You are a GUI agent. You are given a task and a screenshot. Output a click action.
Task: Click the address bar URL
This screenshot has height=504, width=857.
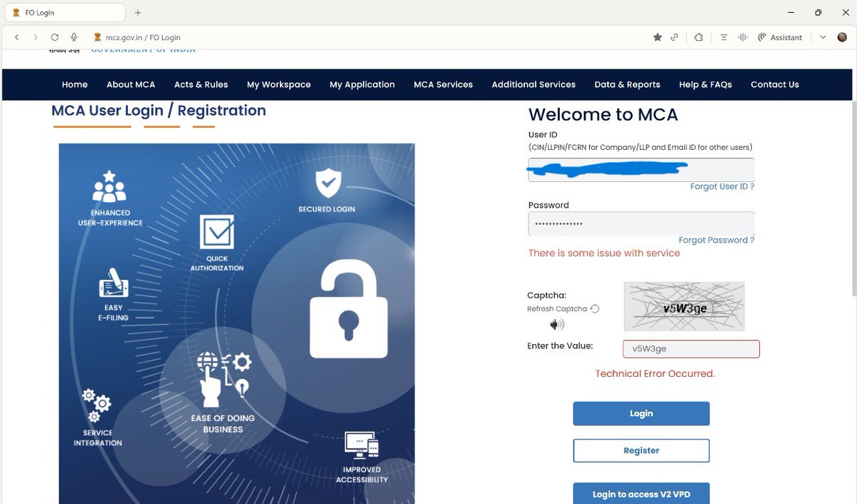click(144, 37)
